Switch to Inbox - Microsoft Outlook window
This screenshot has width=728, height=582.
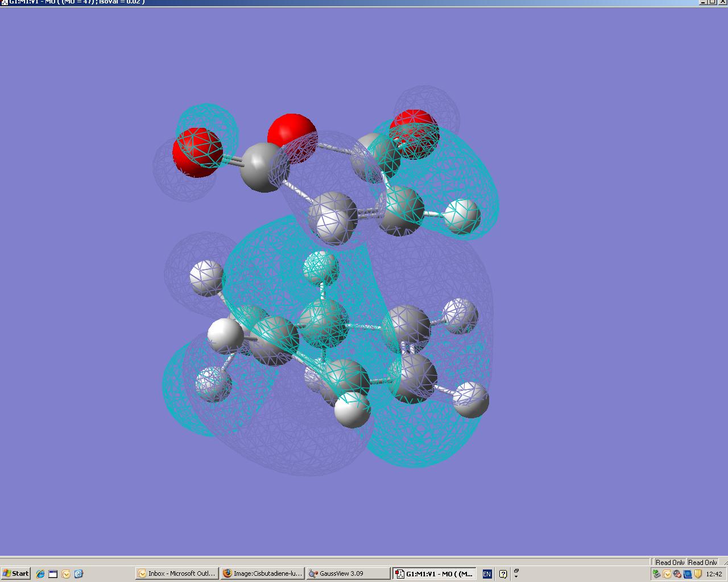[177, 573]
